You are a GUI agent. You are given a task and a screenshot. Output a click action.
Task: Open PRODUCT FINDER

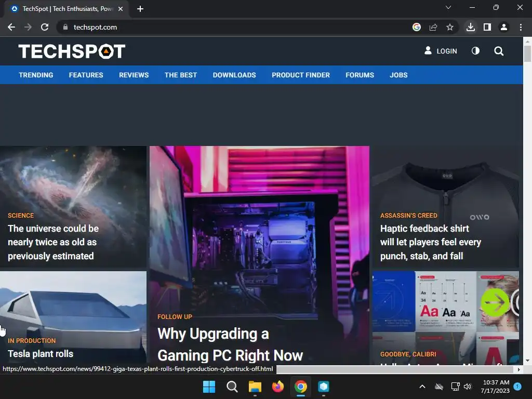click(x=301, y=75)
